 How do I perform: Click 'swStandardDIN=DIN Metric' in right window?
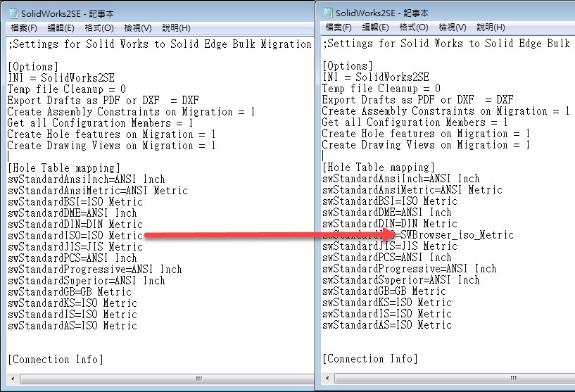click(390, 224)
